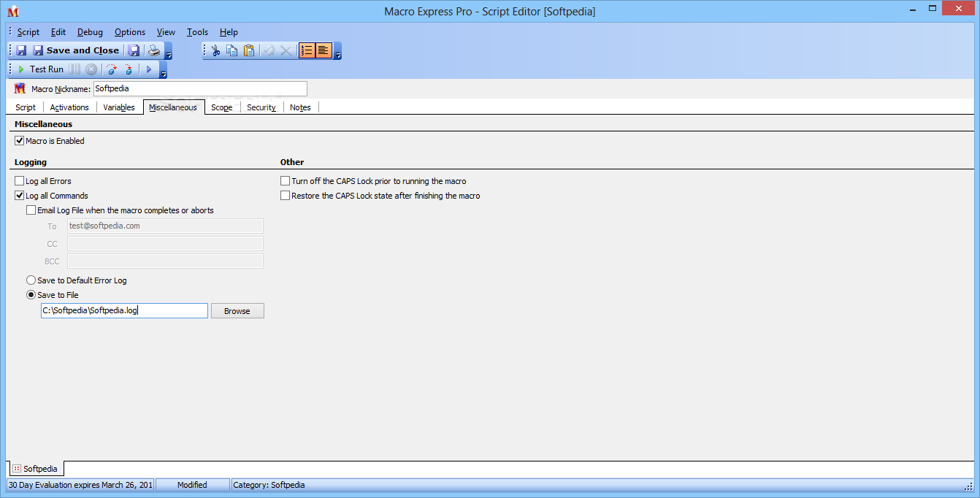Start a Test Run
The image size is (980, 498).
(41, 69)
